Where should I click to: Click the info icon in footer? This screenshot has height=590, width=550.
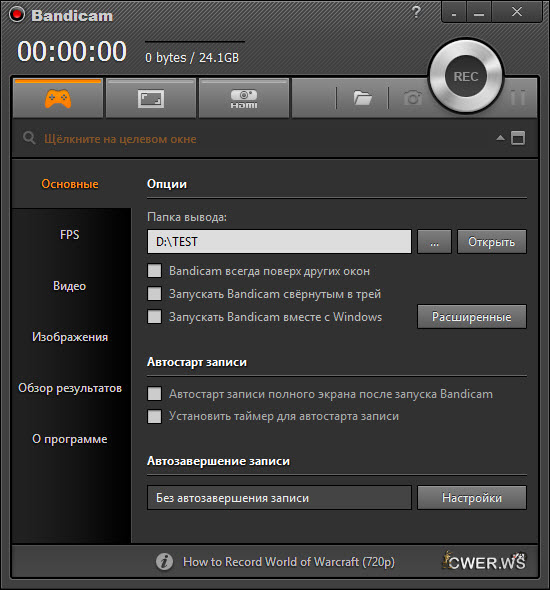pos(164,562)
